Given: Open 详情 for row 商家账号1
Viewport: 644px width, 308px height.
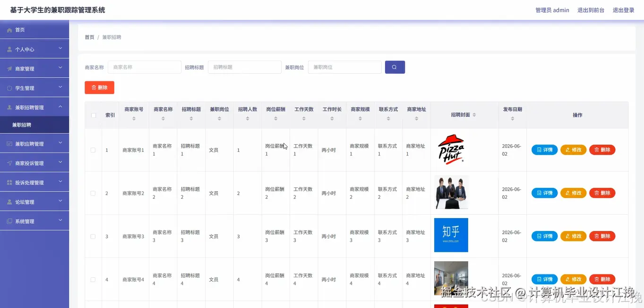Looking at the screenshot, I should [544, 150].
